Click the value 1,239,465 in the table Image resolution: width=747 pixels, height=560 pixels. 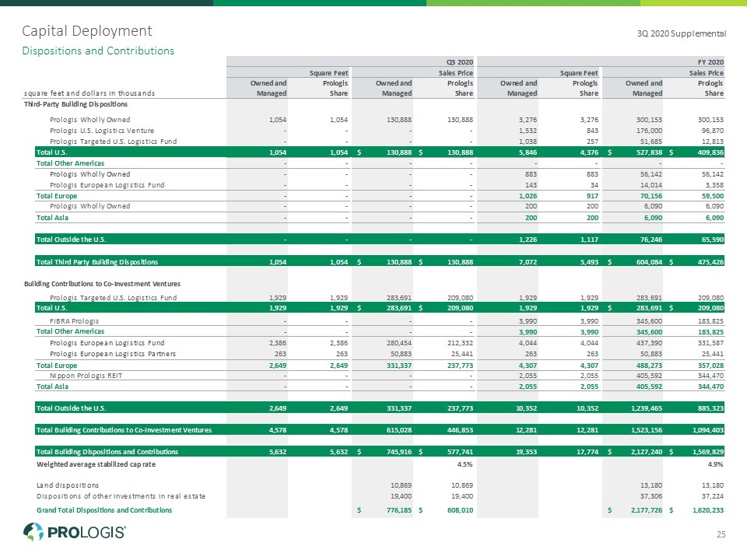point(647,408)
